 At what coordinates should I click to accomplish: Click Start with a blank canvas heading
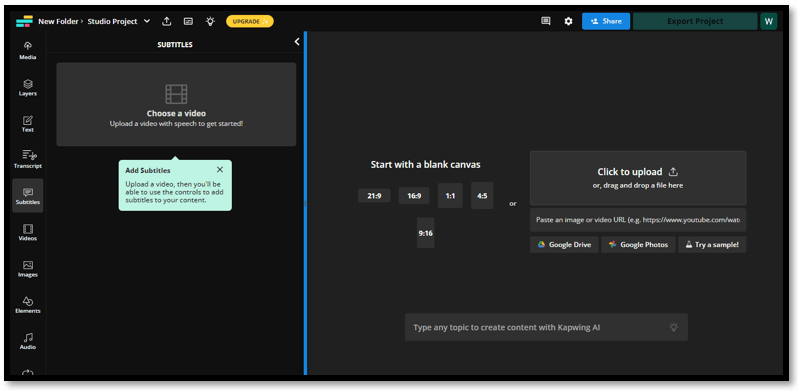point(425,164)
